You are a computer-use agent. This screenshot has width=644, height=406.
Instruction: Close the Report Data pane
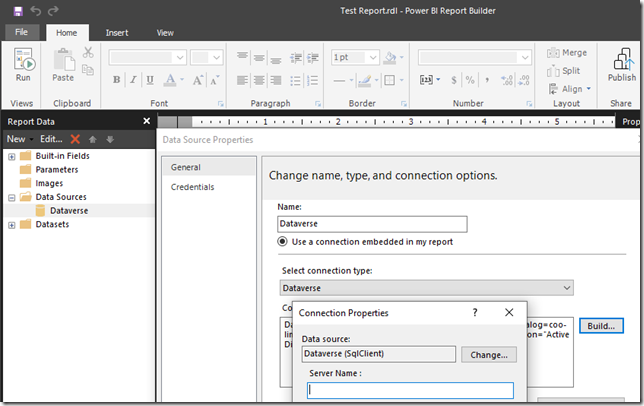coord(147,121)
